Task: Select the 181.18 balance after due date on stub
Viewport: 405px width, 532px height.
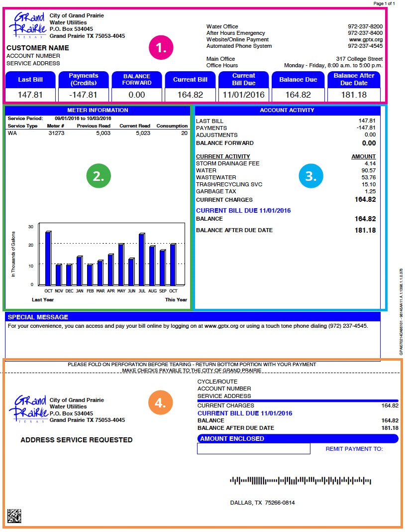Action: (390, 428)
